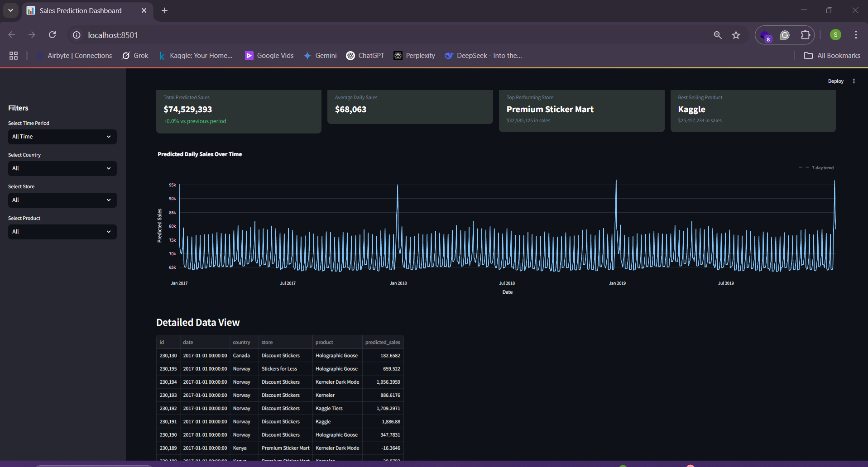Sort table by product column header
The image size is (868, 467).
(337, 342)
